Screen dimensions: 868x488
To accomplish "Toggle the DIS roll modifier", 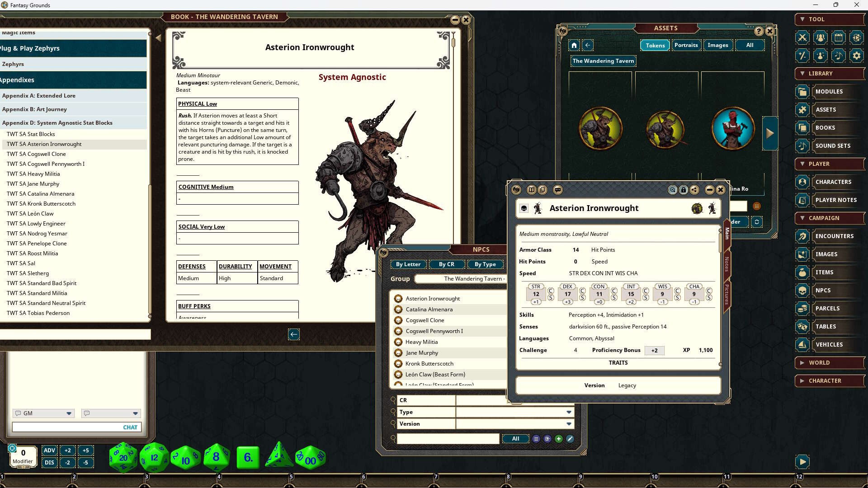I will [x=49, y=463].
